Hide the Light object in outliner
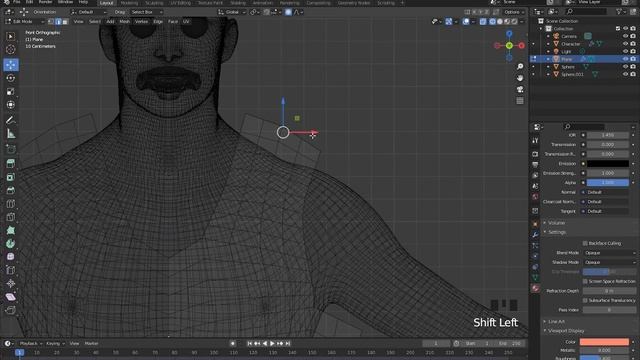The image size is (640, 360). 625,51
